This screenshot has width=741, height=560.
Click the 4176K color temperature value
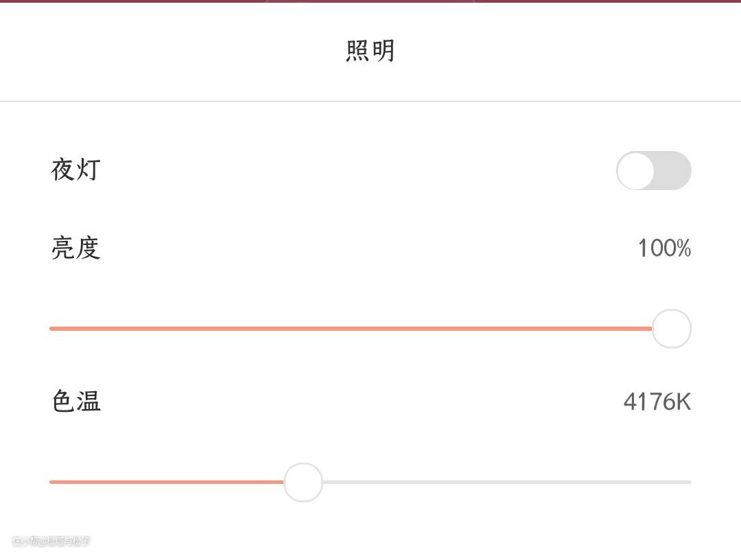[657, 401]
